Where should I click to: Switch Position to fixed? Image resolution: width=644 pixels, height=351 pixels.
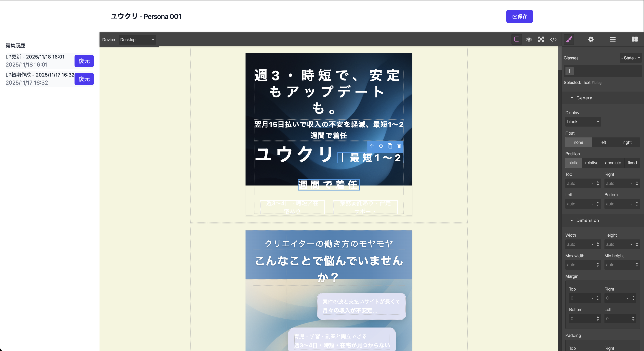(x=632, y=163)
